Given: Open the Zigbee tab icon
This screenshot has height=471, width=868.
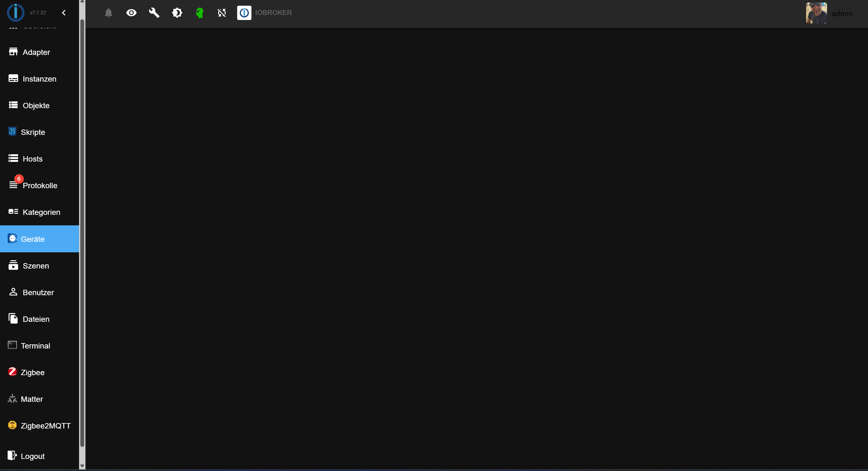Looking at the screenshot, I should pos(12,372).
